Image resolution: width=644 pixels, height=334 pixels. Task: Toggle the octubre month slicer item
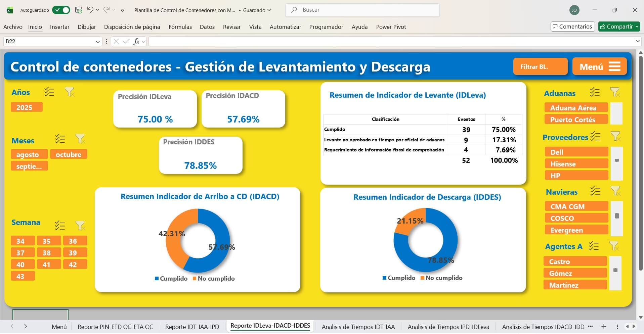tap(69, 154)
